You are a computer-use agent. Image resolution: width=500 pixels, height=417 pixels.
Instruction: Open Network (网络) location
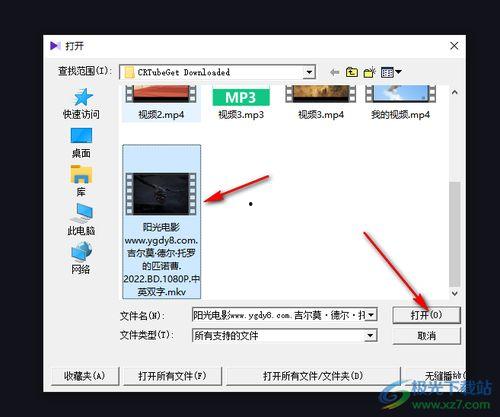pos(81,258)
